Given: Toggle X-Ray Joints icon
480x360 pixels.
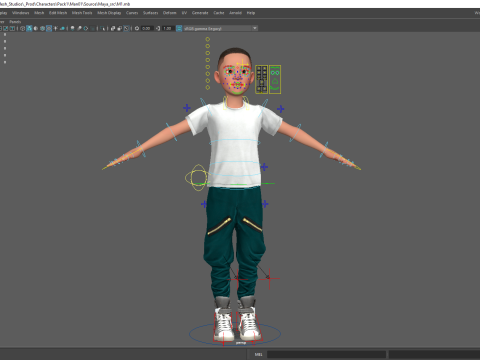Looking at the screenshot, I should tap(126, 28).
